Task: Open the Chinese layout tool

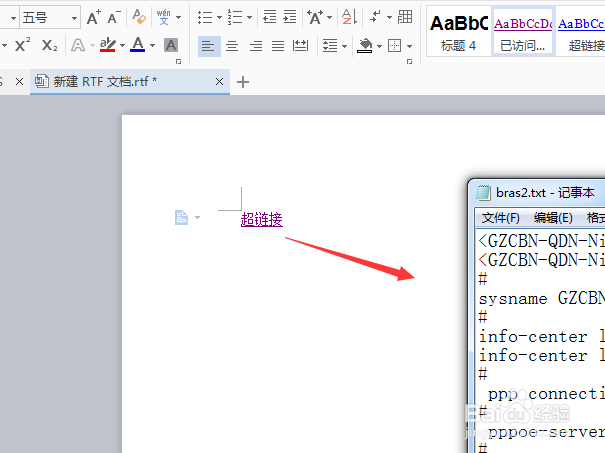Action: [x=315, y=17]
